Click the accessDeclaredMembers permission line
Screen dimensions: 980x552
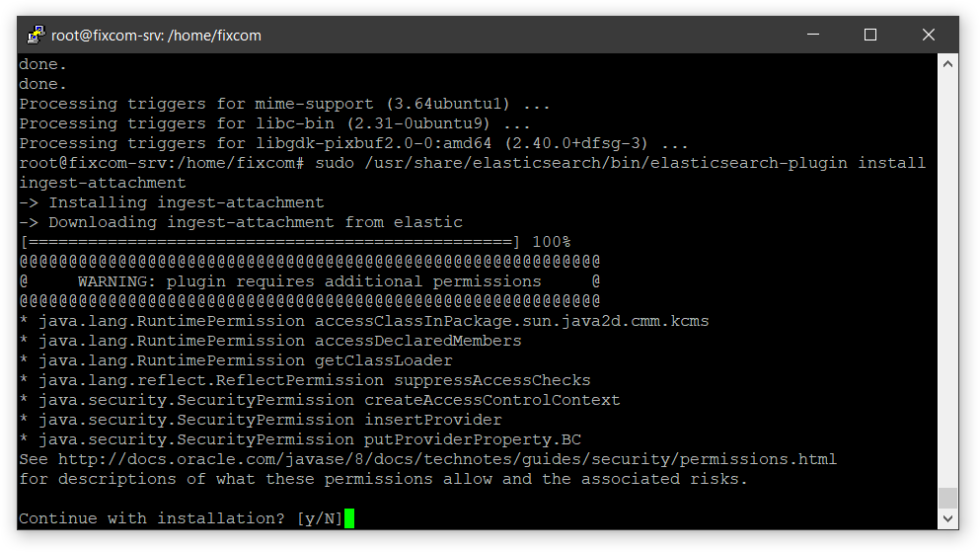[x=270, y=341]
